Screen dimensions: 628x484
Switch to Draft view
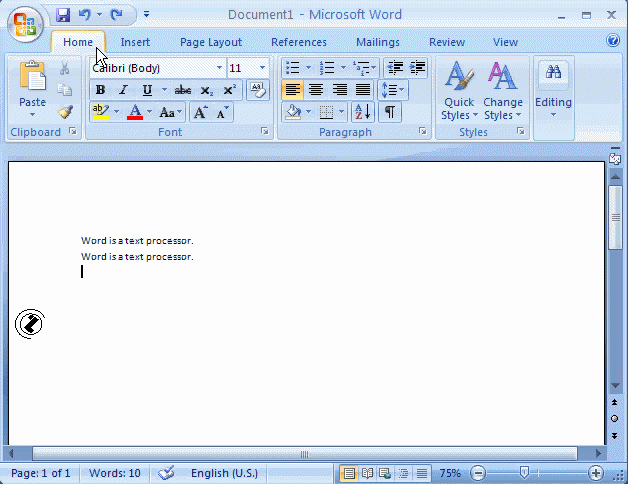(x=421, y=474)
